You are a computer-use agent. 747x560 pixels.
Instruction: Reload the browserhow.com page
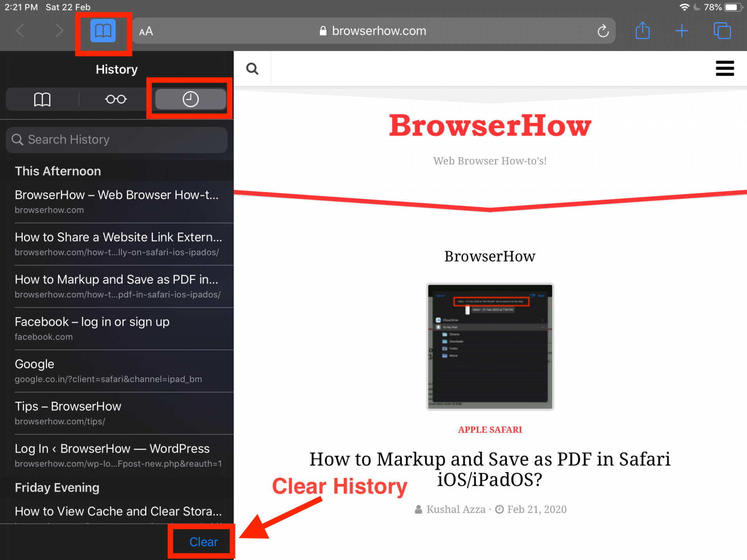[x=603, y=31]
